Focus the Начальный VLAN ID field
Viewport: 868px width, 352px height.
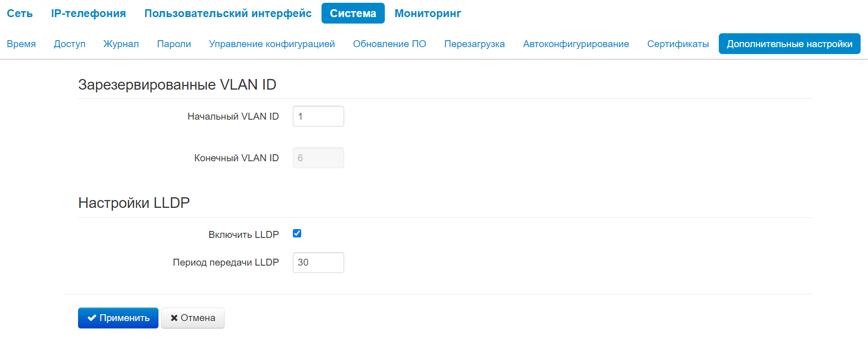[x=318, y=116]
